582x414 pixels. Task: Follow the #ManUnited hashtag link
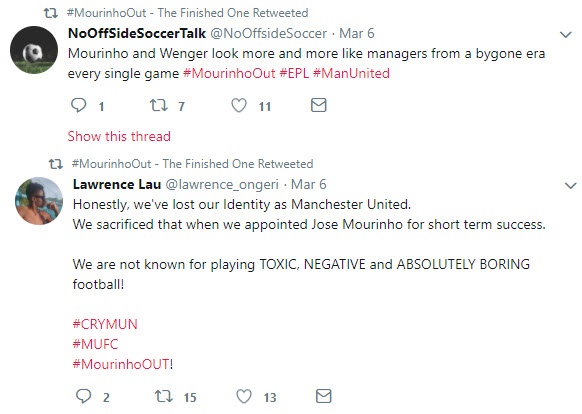coord(351,74)
